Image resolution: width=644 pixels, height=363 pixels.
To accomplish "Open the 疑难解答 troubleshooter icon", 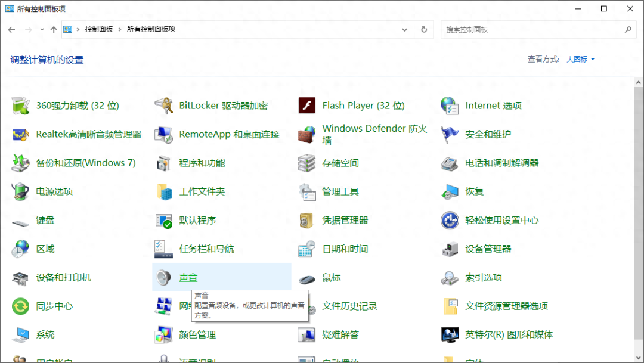I will click(x=342, y=334).
